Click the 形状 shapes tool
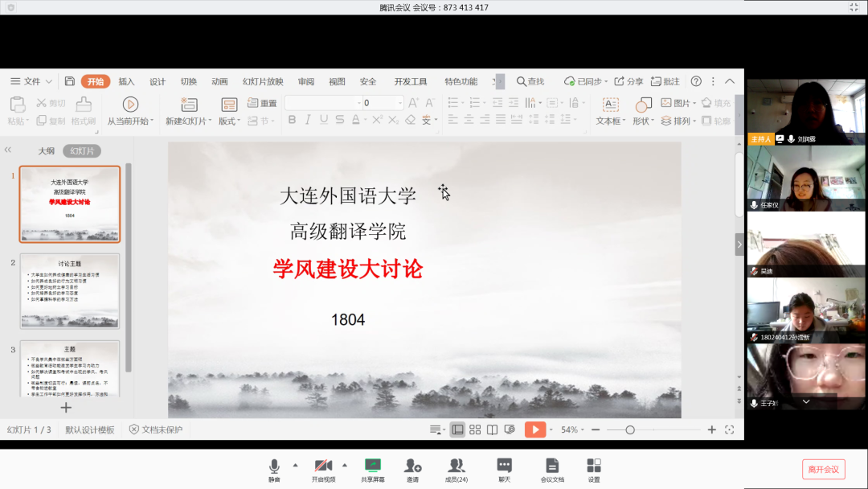 [643, 109]
